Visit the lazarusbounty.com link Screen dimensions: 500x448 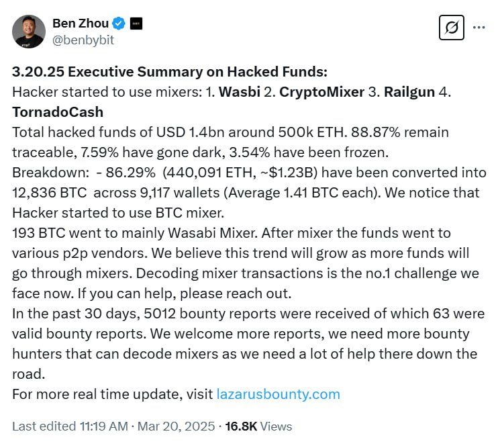pos(279,394)
